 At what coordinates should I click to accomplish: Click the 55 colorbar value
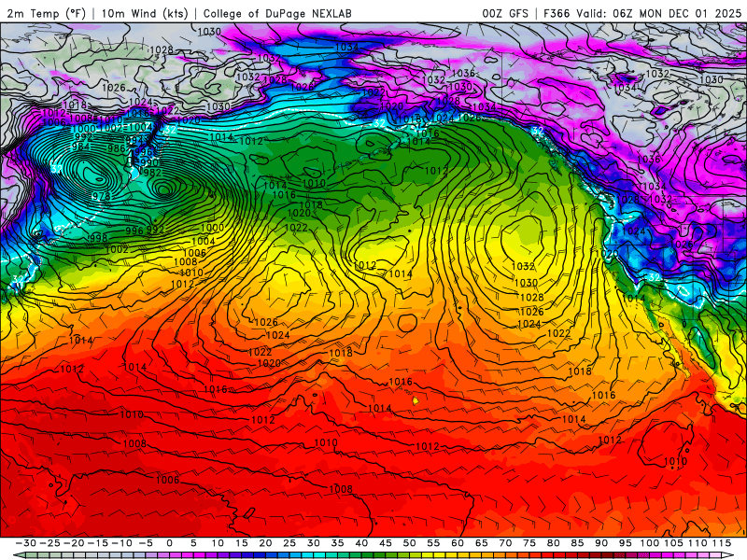(433, 543)
